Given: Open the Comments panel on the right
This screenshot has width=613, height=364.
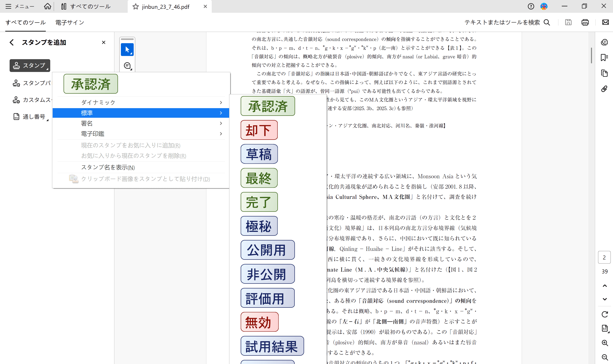Looking at the screenshot, I should click(604, 42).
